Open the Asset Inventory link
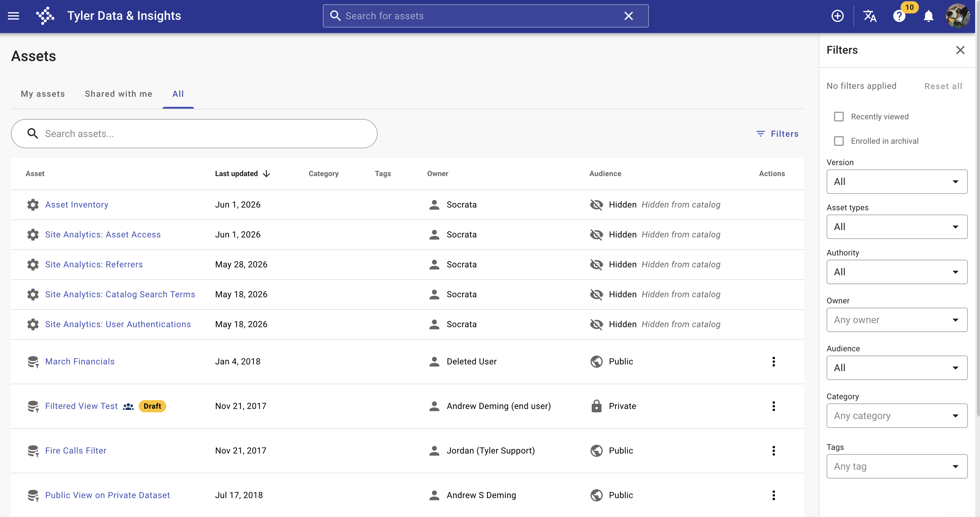The width and height of the screenshot is (980, 517). click(x=77, y=204)
